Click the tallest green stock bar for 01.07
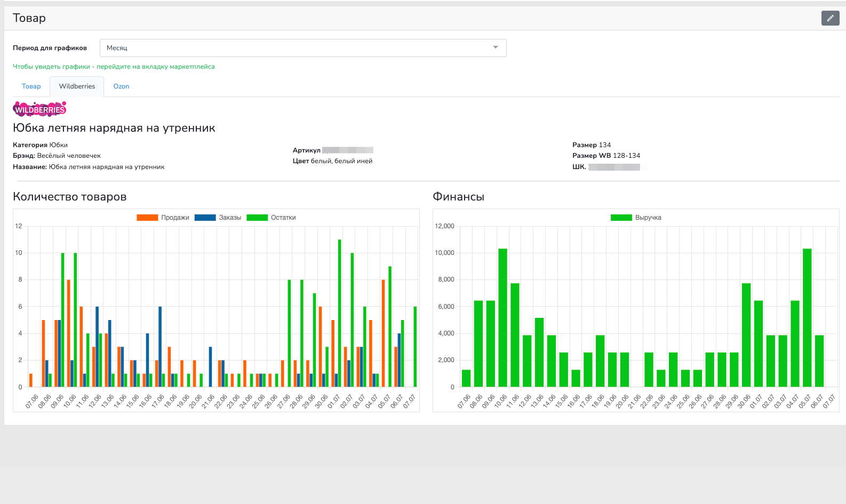Viewport: 846px width, 504px height. (x=339, y=313)
